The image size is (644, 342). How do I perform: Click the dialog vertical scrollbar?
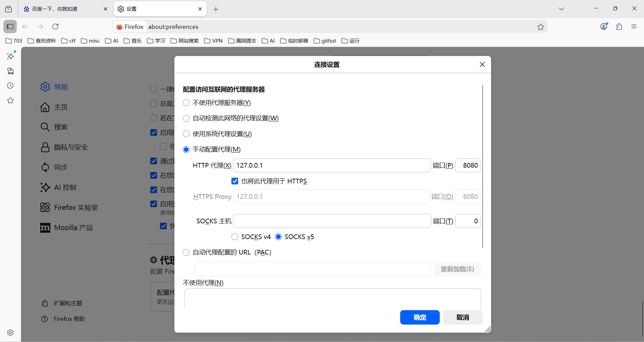[483, 167]
